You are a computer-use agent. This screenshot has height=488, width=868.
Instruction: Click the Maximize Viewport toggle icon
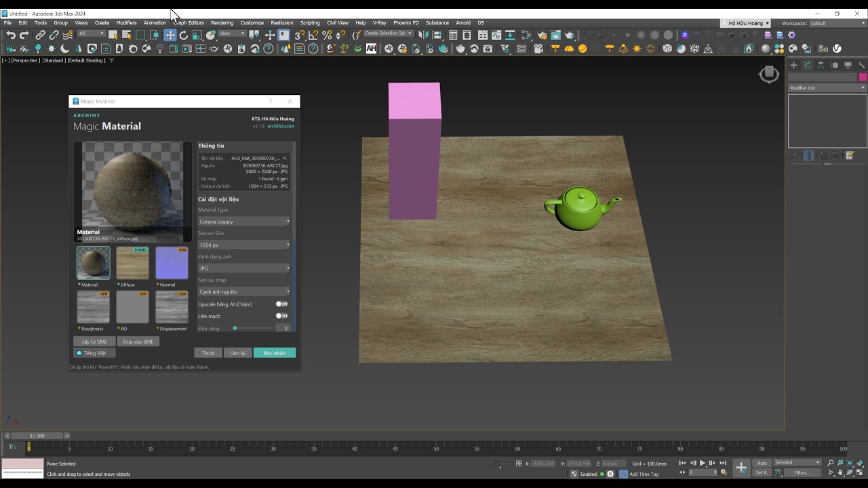coord(859,472)
